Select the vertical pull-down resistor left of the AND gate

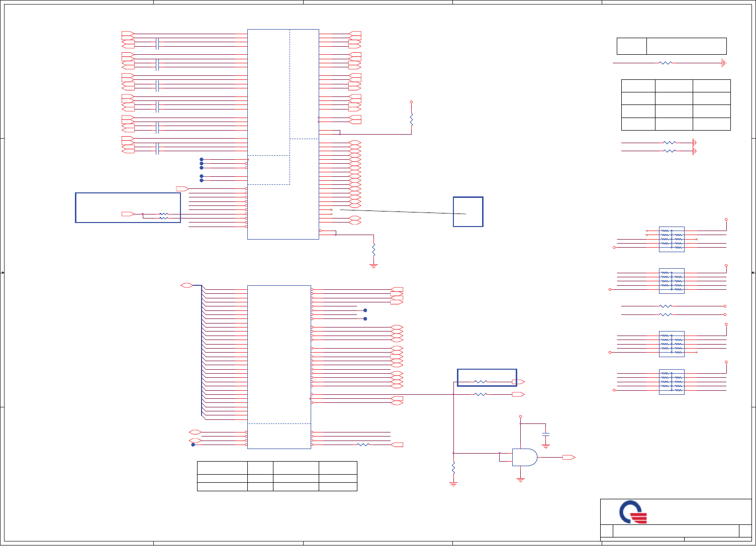[x=453, y=468]
